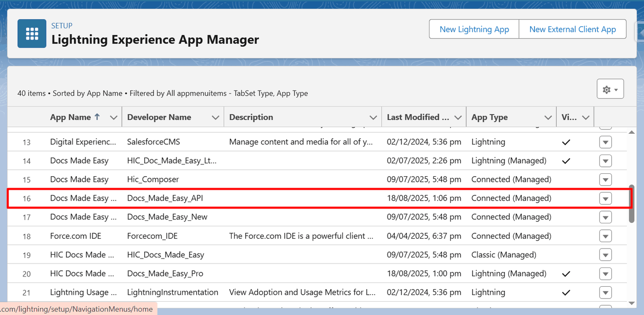
Task: Click the App Manager grid icon
Action: coord(32,34)
